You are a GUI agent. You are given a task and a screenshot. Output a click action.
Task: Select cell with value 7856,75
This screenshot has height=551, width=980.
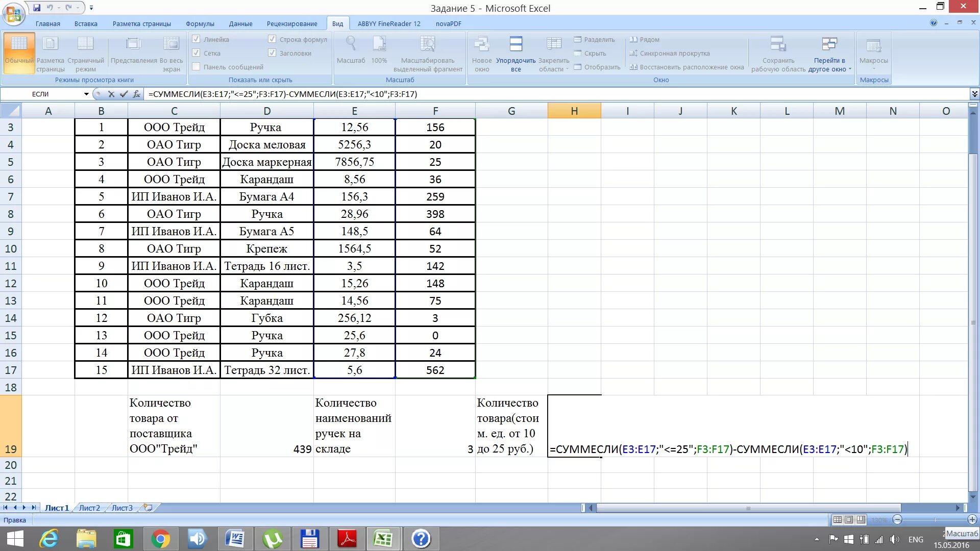point(354,162)
